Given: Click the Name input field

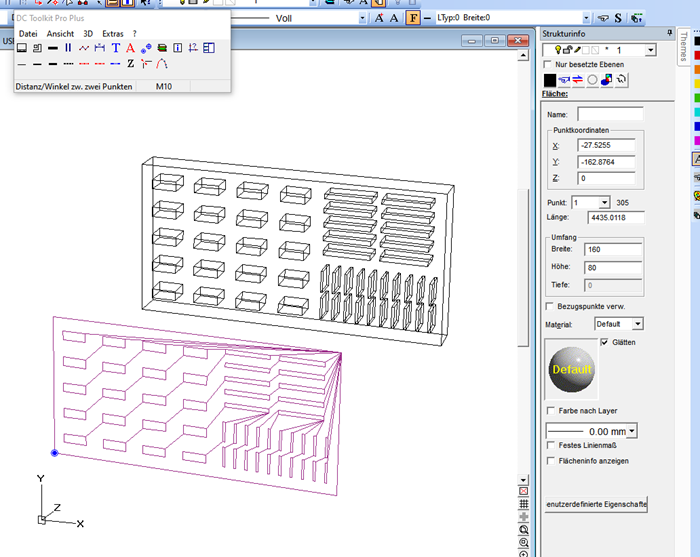Looking at the screenshot, I should tap(610, 114).
